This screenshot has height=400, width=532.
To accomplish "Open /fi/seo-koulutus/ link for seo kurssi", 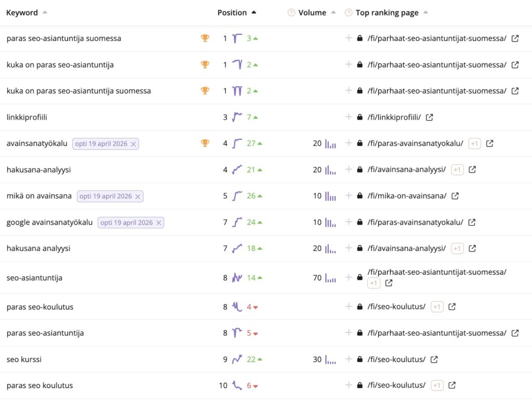I will (396, 359).
